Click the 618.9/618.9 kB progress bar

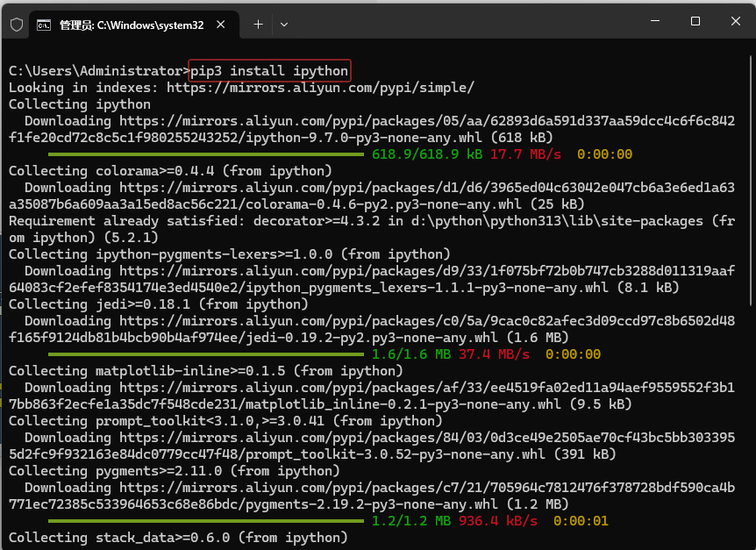tap(206, 154)
